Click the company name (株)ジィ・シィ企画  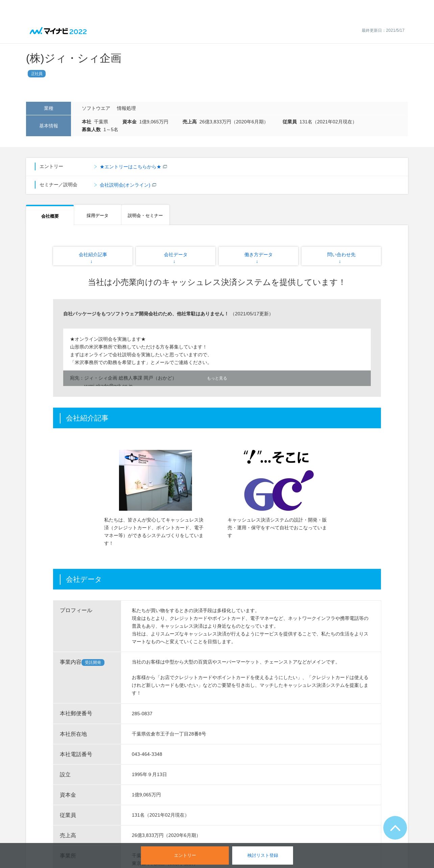74,58
